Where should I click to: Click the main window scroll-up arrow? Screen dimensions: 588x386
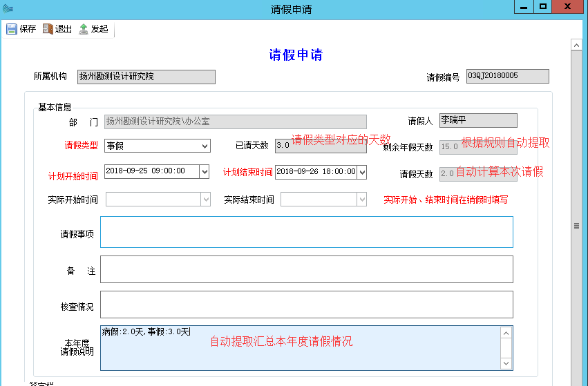(576, 45)
